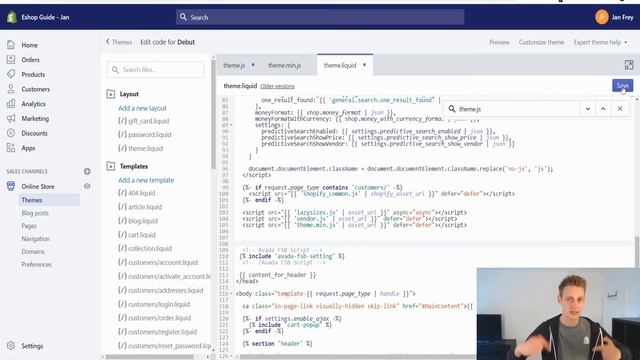Add a sales channel plus icon
The image size is (640, 360).
point(87,171)
